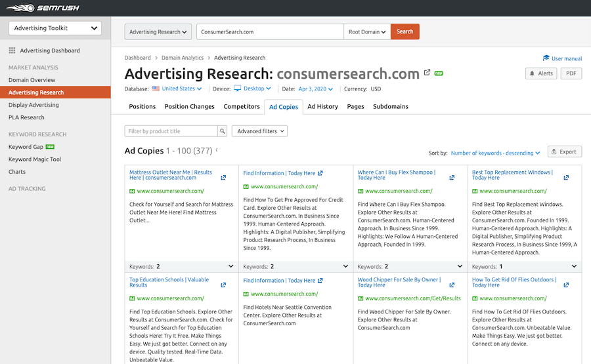Click the User manual graduation cap icon
Viewport: 591px width, 364px height.
546,58
